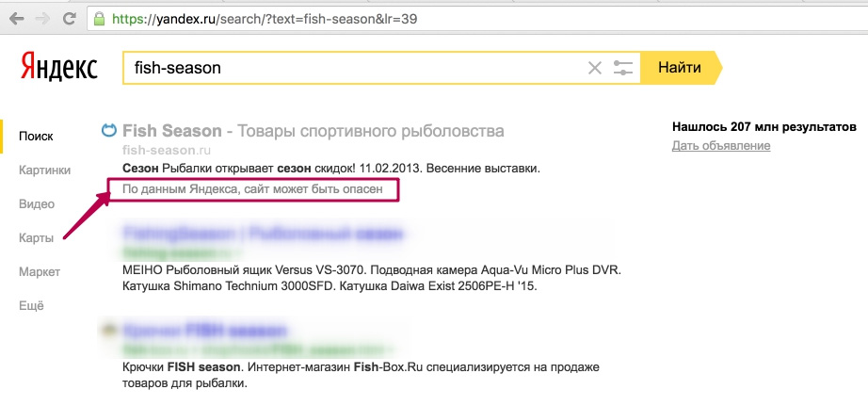The height and width of the screenshot is (406, 868).
Task: Click MEIHO Рыболовный ящик Versus snippet text
Action: [372, 279]
